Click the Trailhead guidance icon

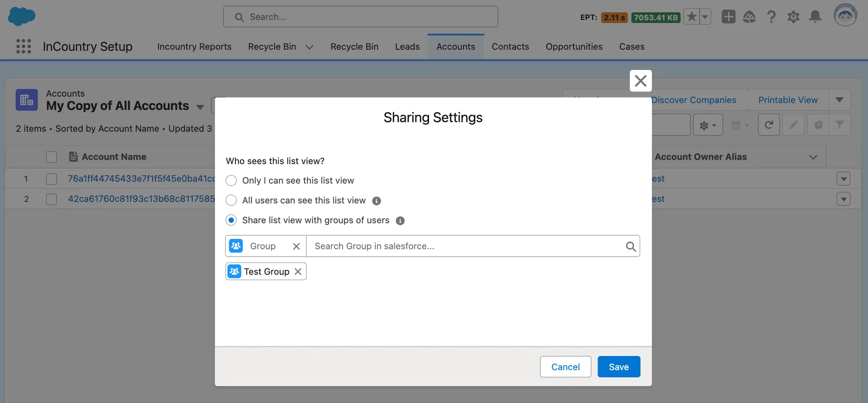click(x=749, y=17)
